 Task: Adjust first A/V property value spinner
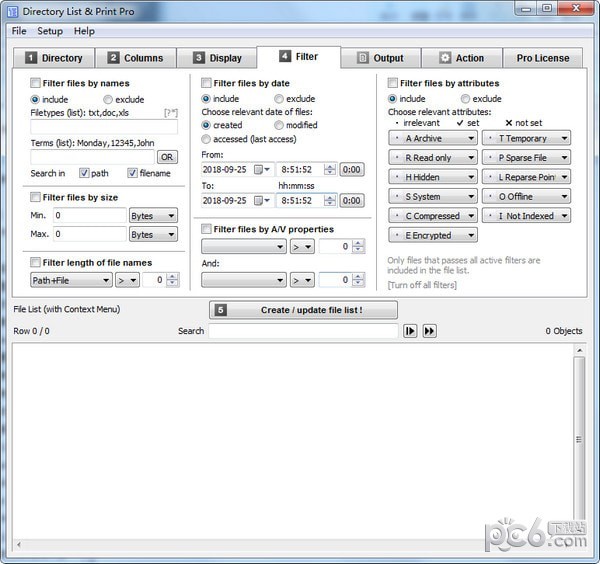tap(358, 246)
